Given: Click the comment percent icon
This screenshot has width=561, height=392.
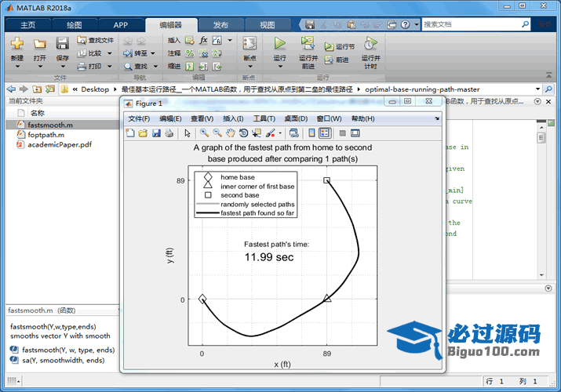Looking at the screenshot, I should click(x=190, y=53).
